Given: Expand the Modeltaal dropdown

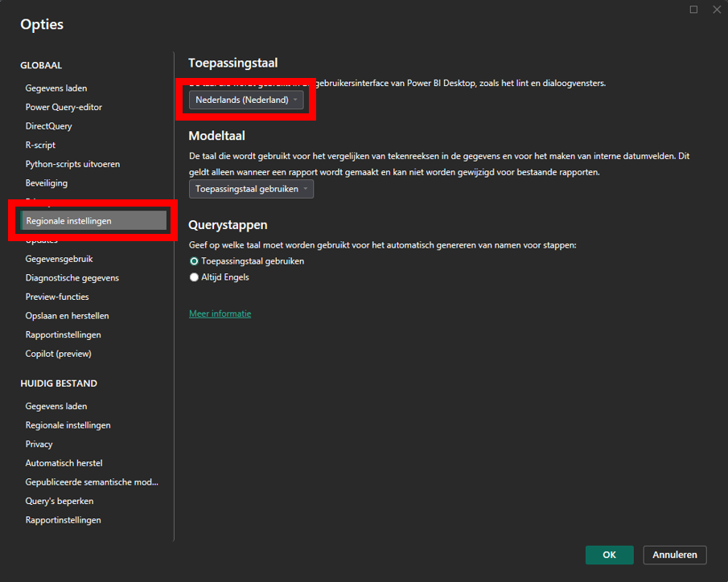Looking at the screenshot, I should [x=251, y=189].
